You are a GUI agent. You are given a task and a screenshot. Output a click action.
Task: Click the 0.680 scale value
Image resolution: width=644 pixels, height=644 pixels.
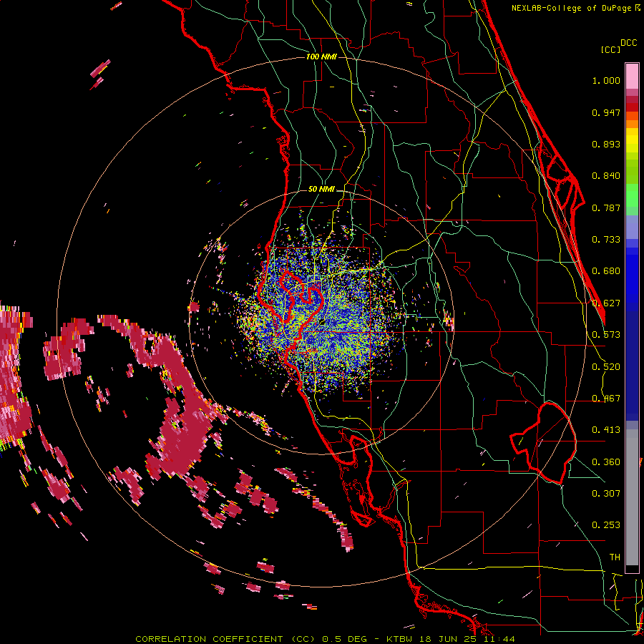click(606, 271)
